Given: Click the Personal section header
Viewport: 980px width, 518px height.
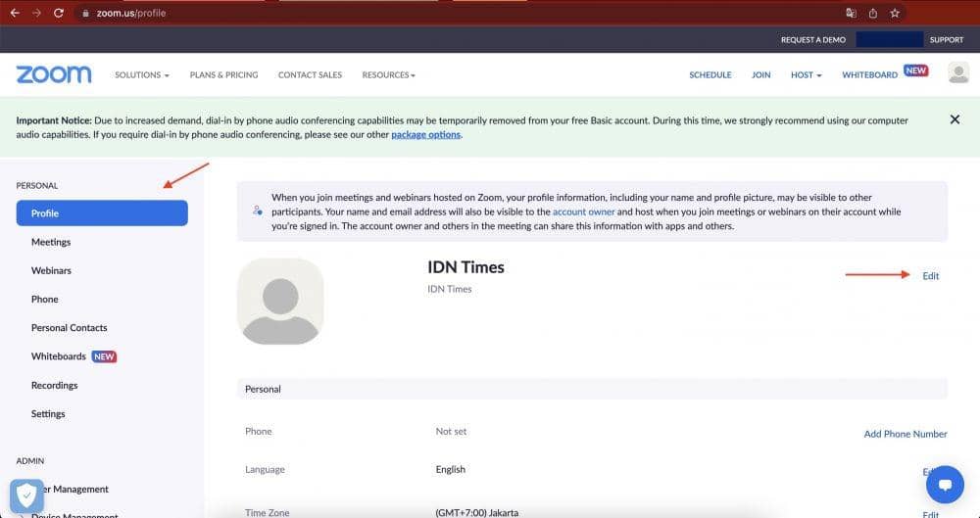Looking at the screenshot, I should [592, 389].
